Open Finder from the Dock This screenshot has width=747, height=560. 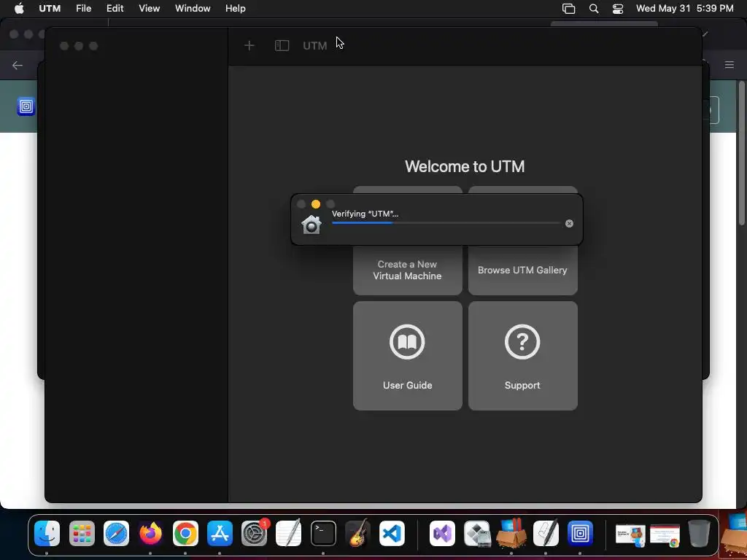[47, 533]
